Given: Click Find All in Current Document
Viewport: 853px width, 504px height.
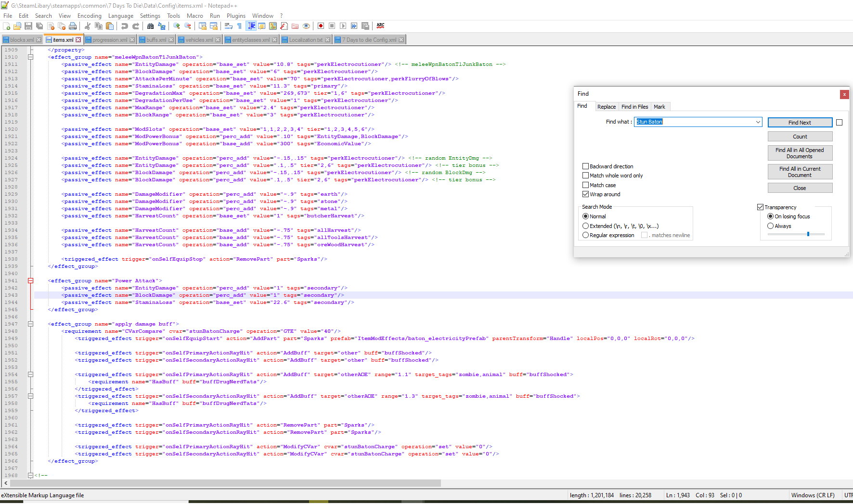Looking at the screenshot, I should 800,172.
